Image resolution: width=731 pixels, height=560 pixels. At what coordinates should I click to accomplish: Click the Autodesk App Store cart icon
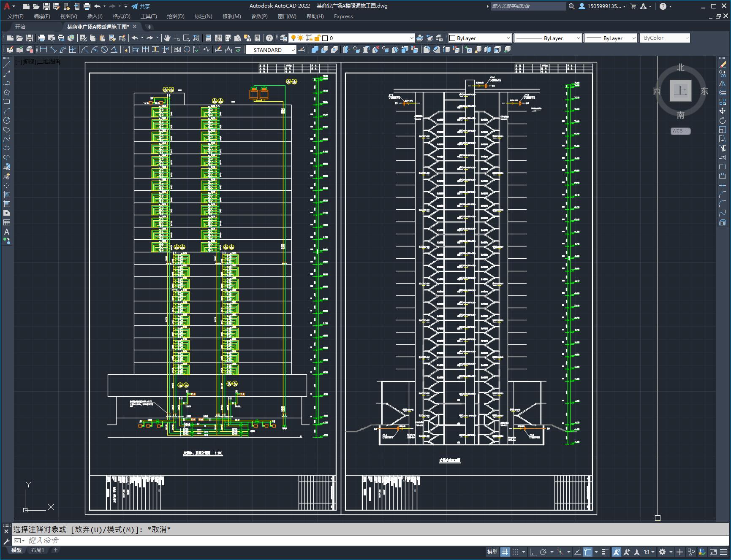pos(633,6)
